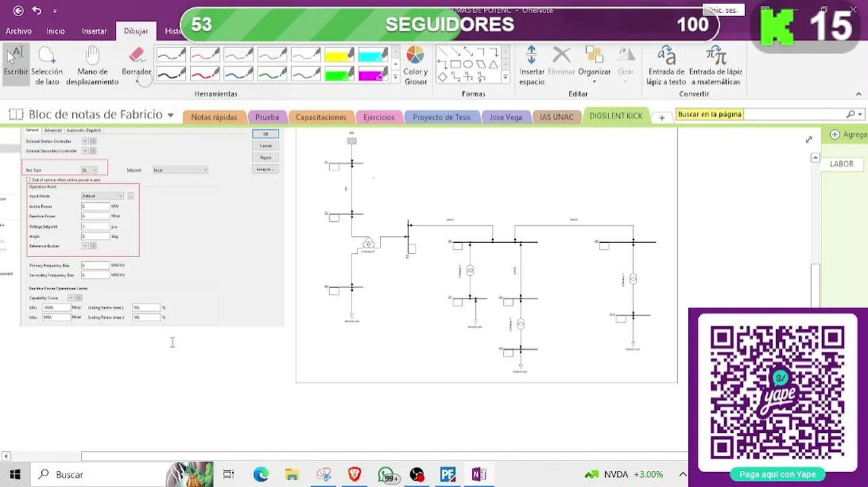Expand the Formas shapes gallery
The width and height of the screenshot is (868, 487).
click(505, 78)
